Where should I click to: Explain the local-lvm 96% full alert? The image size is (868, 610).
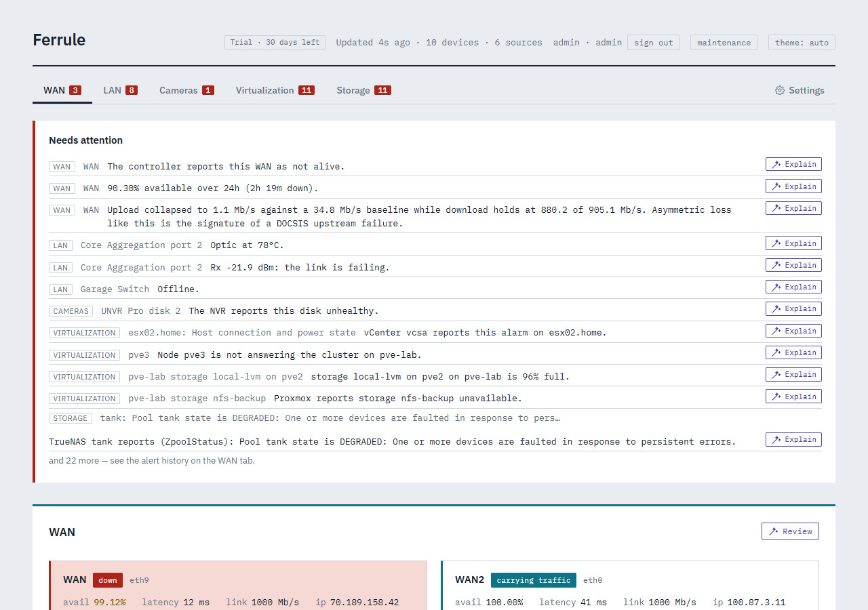pos(793,374)
